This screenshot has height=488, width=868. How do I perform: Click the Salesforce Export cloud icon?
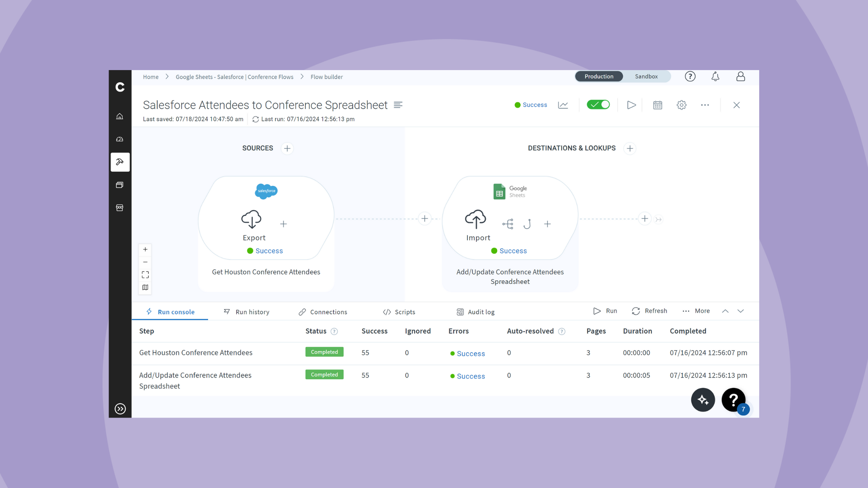pos(251,219)
